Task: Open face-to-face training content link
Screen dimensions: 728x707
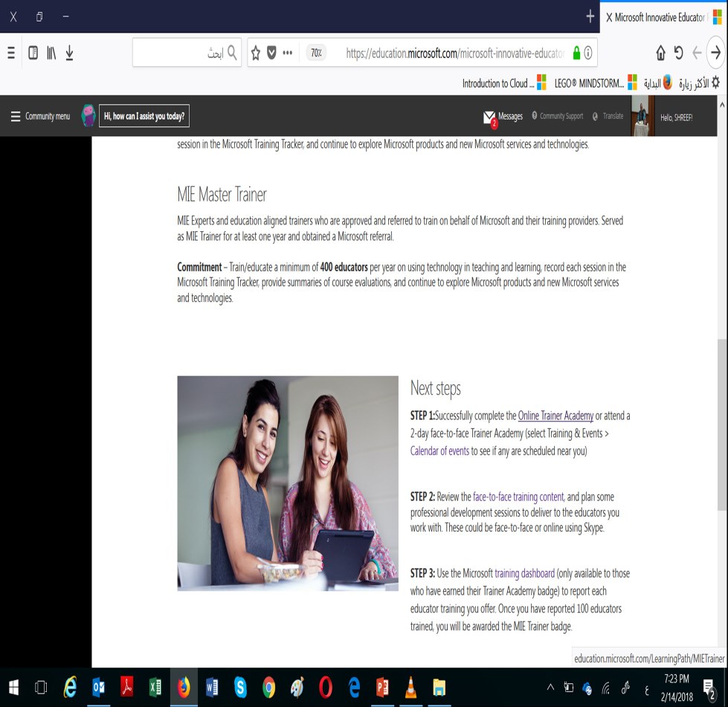Action: click(518, 497)
